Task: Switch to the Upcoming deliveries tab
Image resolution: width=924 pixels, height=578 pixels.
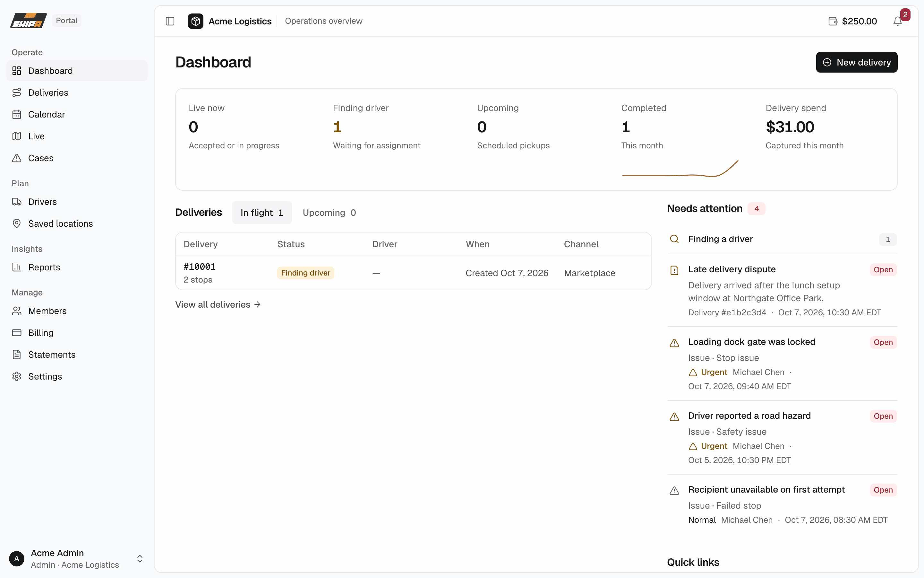Action: 329,213
